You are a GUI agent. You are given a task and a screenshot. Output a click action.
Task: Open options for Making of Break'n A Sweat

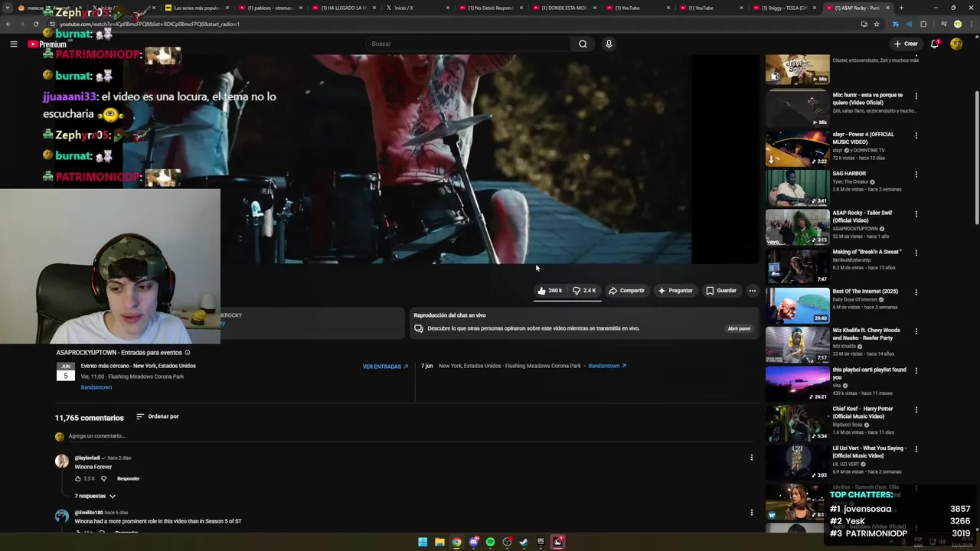click(916, 253)
